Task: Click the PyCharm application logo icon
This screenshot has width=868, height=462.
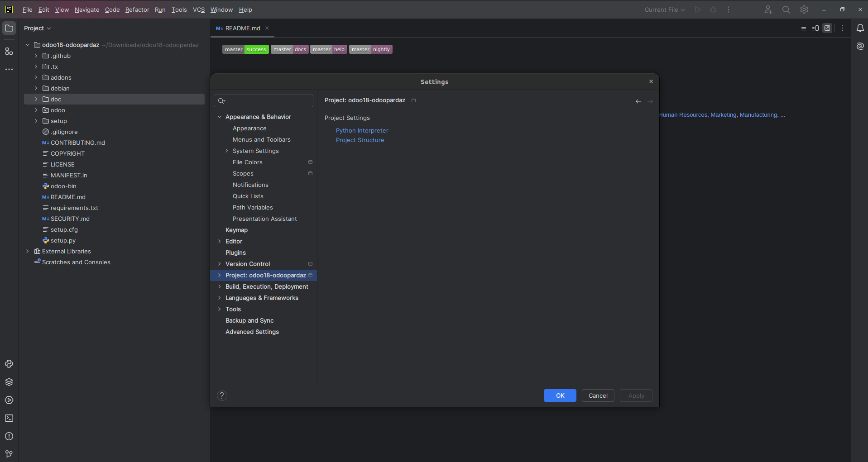Action: (9, 10)
